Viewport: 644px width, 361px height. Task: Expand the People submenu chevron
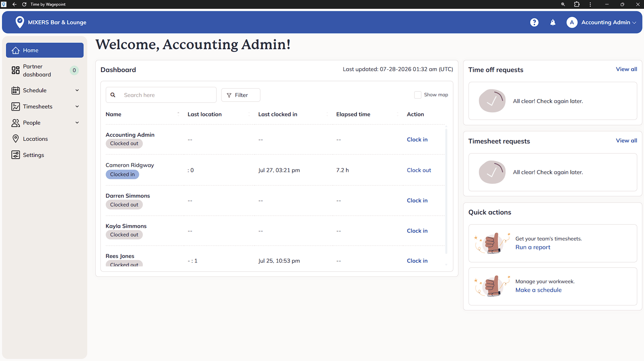[77, 123]
